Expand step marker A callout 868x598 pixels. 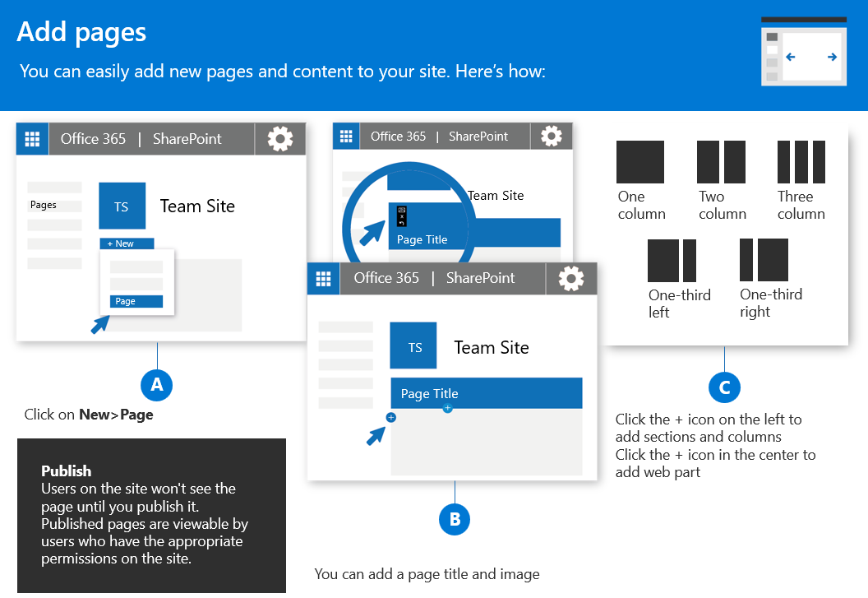(156, 384)
